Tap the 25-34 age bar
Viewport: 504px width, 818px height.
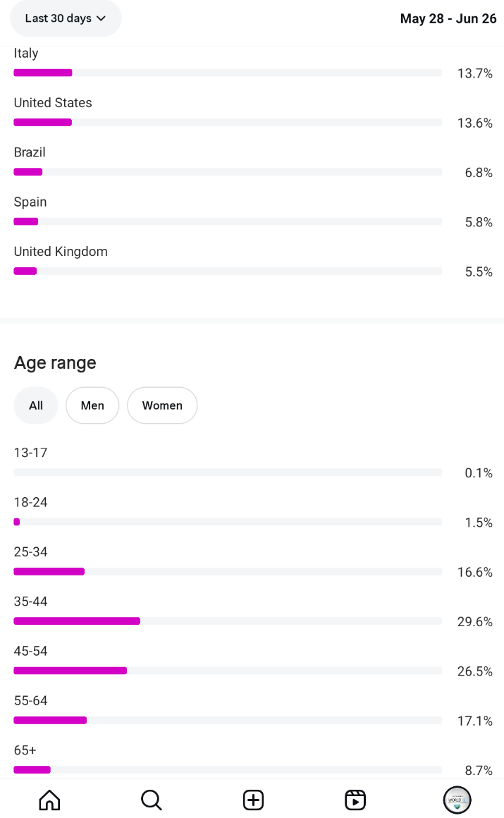228,571
